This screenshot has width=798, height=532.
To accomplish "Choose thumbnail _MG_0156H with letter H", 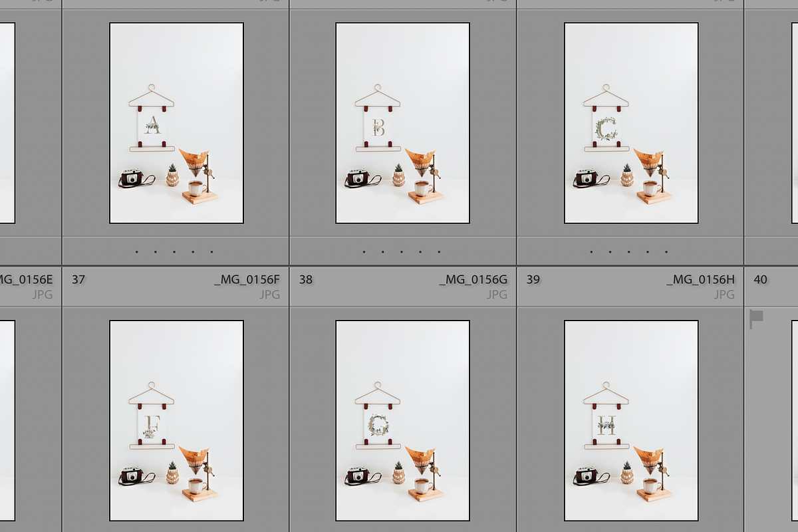I will click(x=631, y=420).
